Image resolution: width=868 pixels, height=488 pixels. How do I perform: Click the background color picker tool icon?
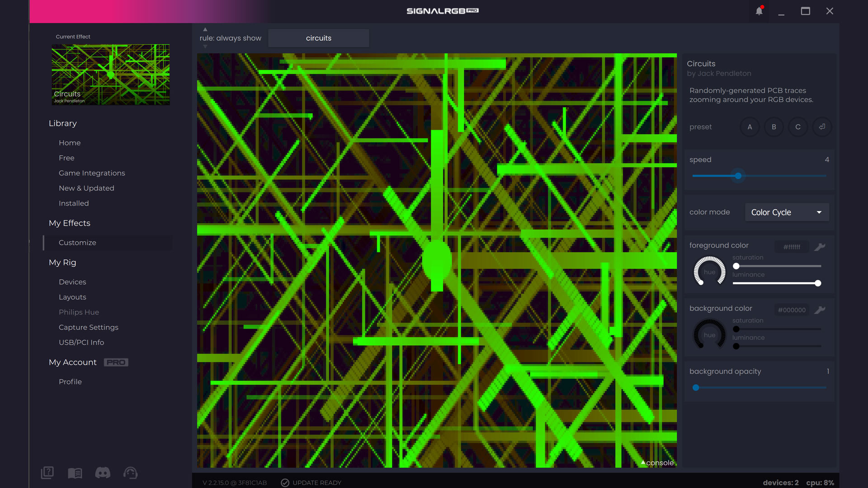[820, 310]
